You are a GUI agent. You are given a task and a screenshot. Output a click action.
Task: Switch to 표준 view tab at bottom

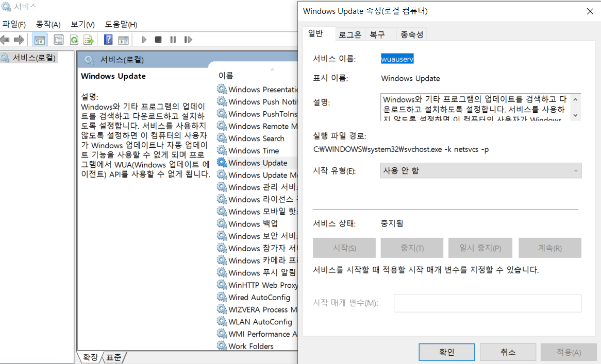(x=114, y=357)
